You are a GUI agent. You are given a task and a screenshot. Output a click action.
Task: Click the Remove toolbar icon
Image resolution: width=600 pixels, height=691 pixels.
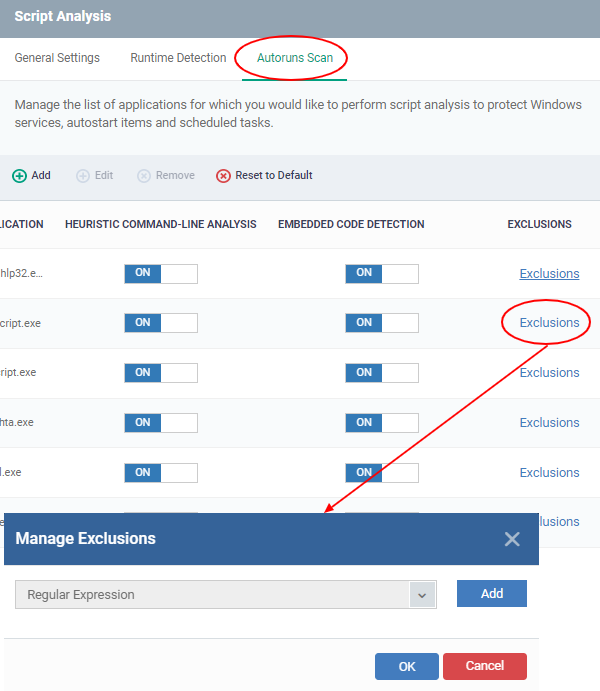point(144,176)
